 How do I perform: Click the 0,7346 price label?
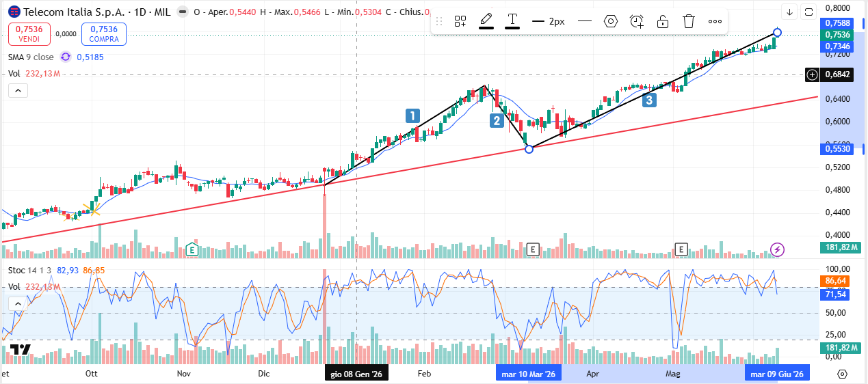[837, 46]
